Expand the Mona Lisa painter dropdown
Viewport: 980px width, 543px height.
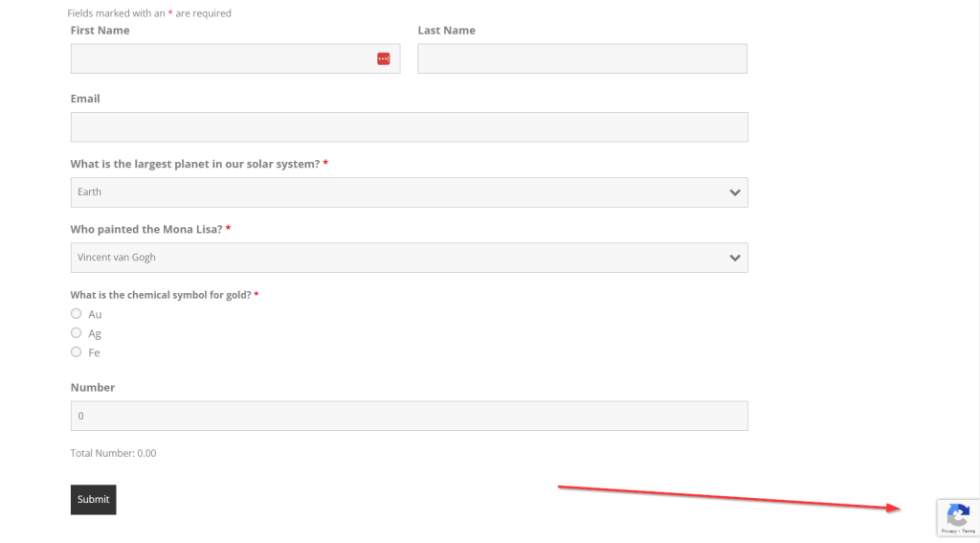click(402, 258)
